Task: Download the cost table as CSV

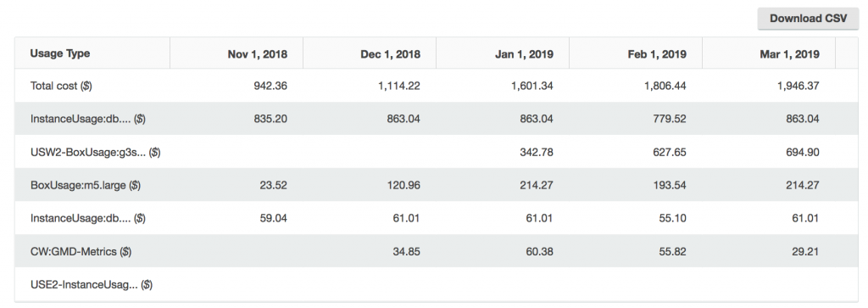Action: [808, 19]
